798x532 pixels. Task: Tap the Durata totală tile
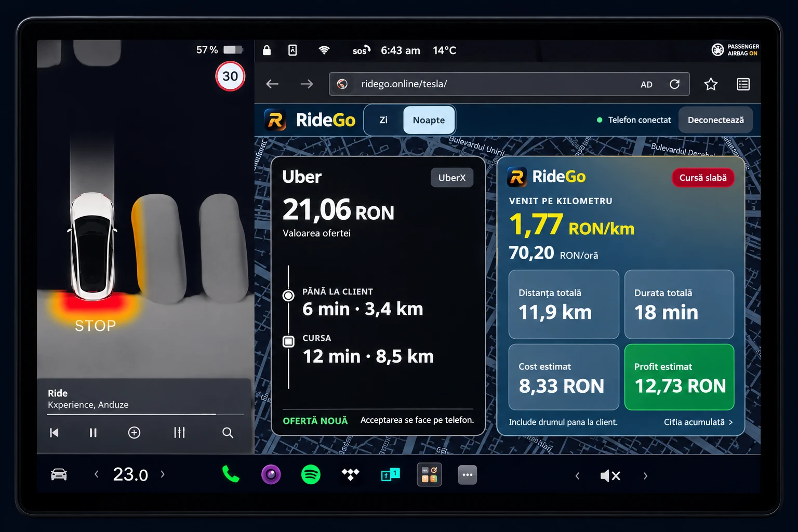click(x=679, y=304)
